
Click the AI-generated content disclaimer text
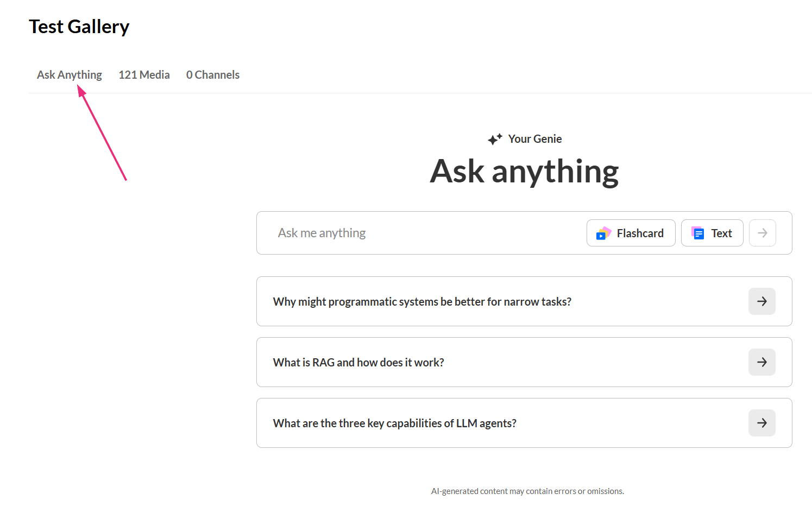(x=527, y=491)
